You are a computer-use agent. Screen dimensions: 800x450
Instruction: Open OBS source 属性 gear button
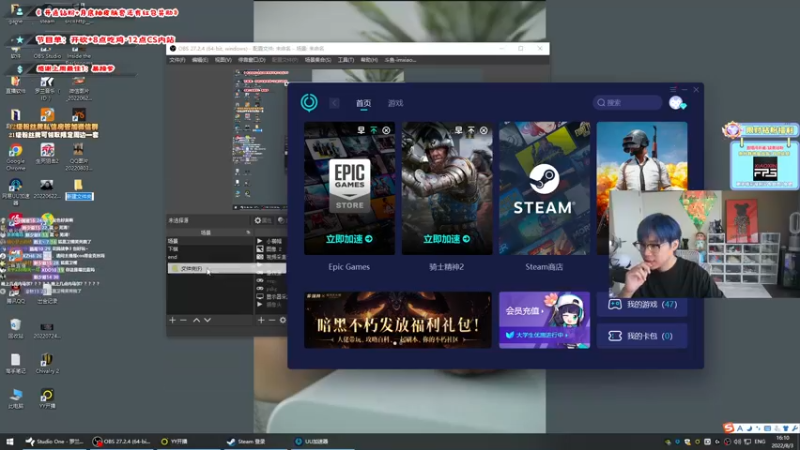[263, 220]
